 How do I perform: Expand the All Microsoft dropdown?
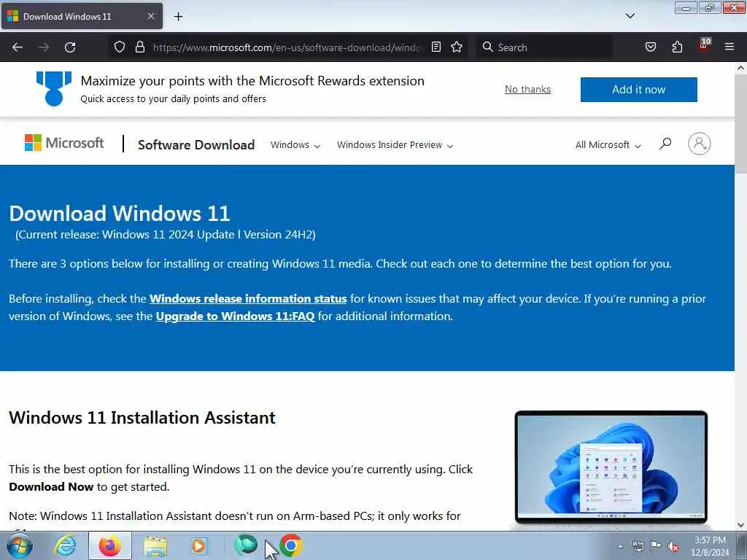point(608,145)
